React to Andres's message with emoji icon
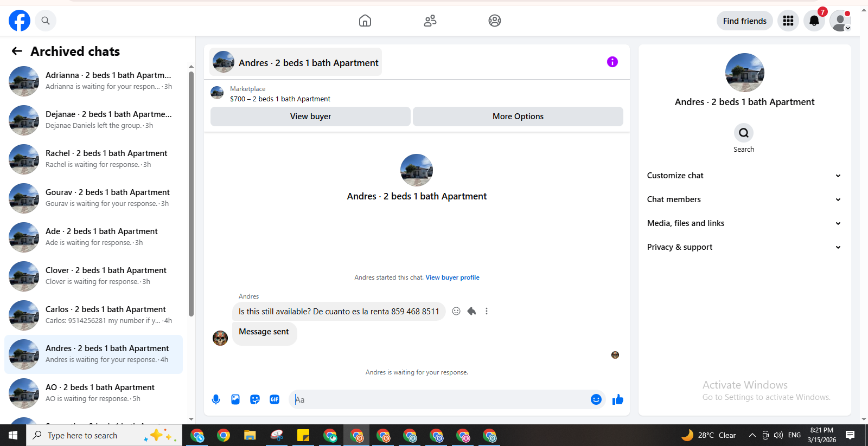 point(456,311)
